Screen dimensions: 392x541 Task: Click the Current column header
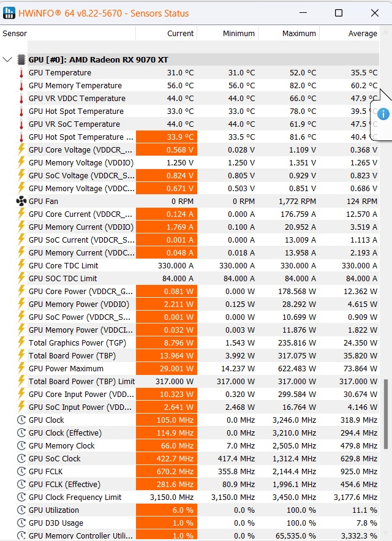pos(167,34)
